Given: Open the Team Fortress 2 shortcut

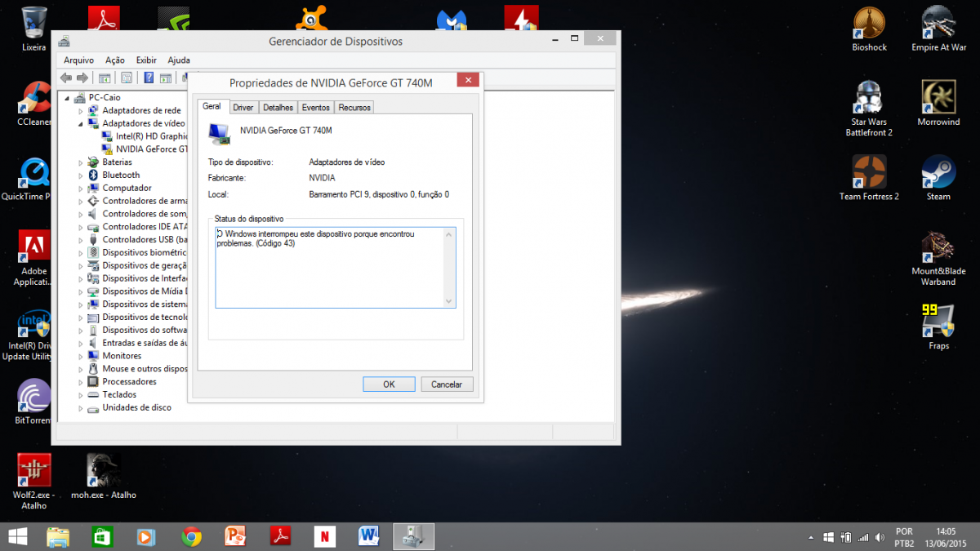Looking at the screenshot, I should click(x=869, y=177).
